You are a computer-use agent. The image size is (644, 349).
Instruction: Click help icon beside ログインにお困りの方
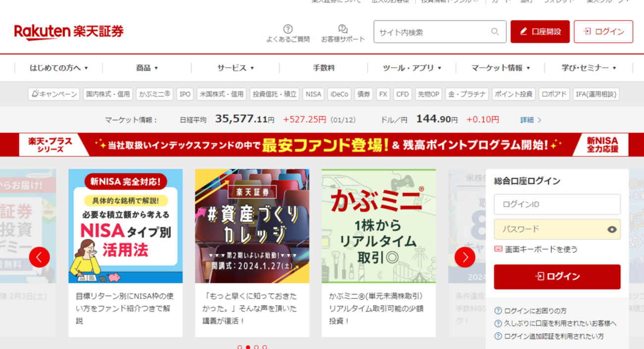tap(498, 311)
